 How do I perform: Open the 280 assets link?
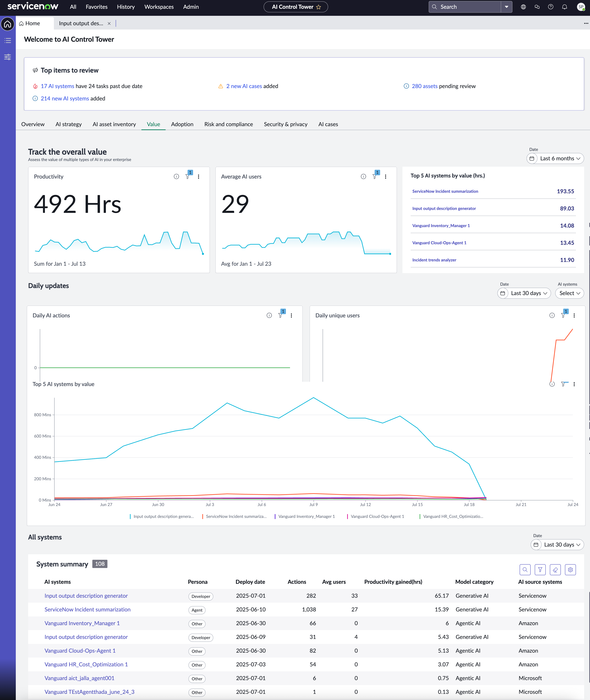(x=424, y=86)
